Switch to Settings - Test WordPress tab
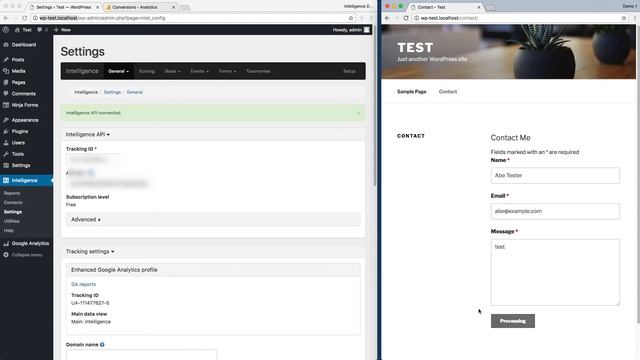640x360 pixels. coord(63,7)
